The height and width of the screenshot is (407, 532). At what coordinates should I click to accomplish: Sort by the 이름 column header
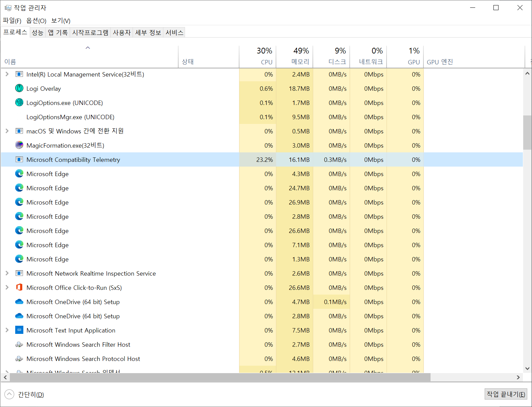90,57
